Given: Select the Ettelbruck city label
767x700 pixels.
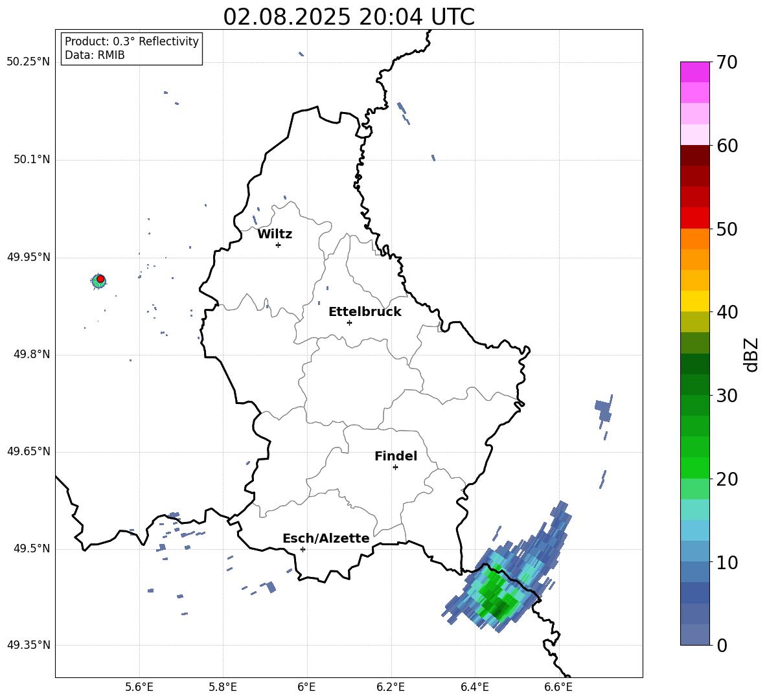Looking at the screenshot, I should 365,312.
